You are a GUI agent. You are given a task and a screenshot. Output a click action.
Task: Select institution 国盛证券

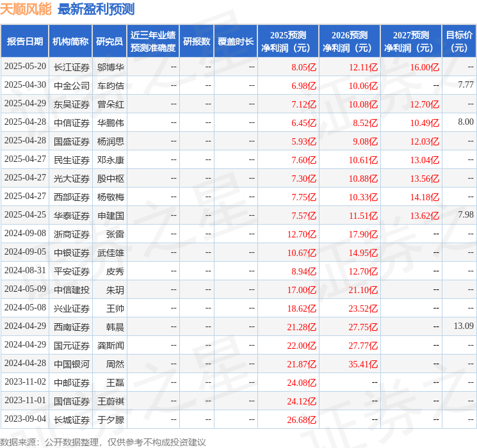[x=72, y=141]
